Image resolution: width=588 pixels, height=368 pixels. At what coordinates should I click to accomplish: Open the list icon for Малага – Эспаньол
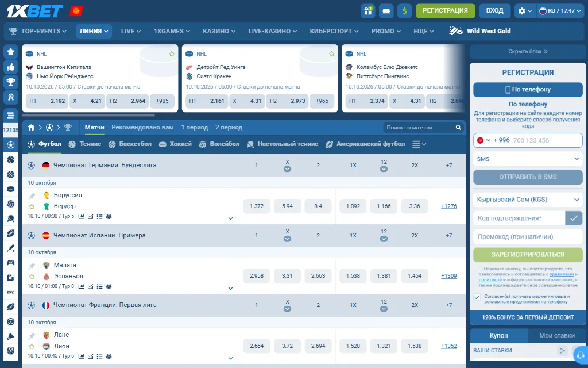click(x=99, y=286)
